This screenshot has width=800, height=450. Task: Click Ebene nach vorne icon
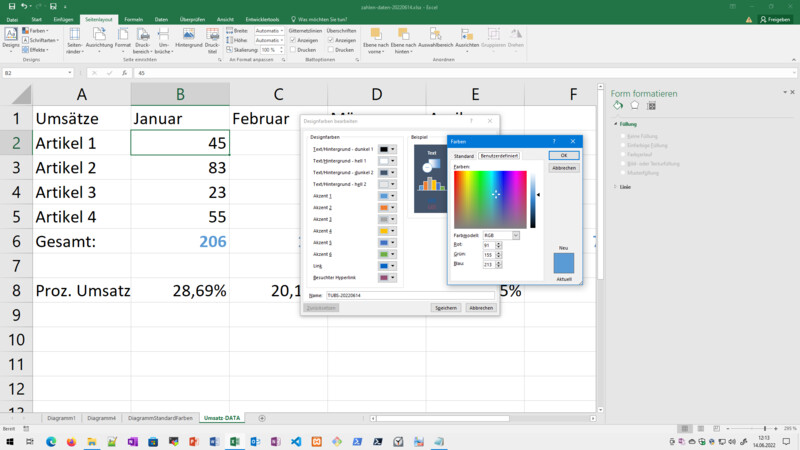[376, 34]
